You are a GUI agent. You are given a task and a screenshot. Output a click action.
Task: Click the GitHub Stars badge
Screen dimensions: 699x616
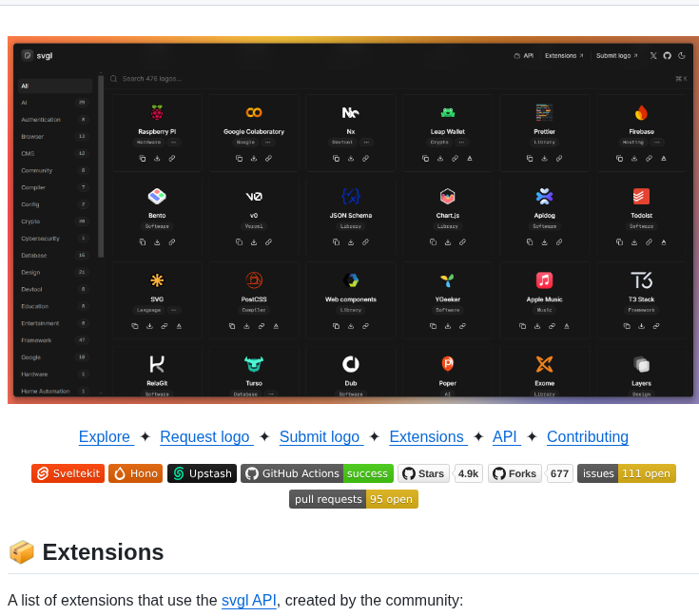[423, 473]
